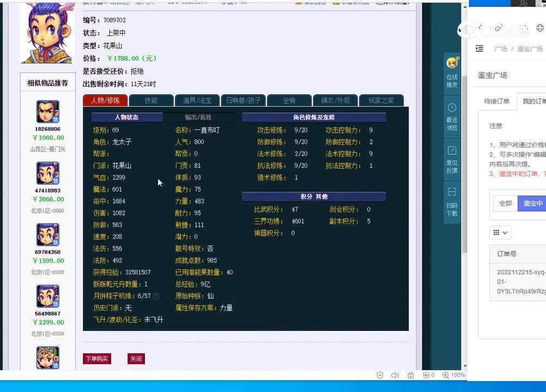This screenshot has width=546, height=392.
Task: Select the 鉴宝中 filter button
Action: [x=532, y=204]
